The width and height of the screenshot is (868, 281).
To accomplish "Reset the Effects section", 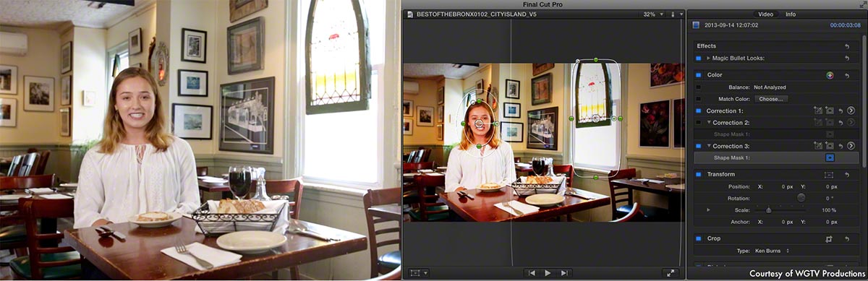I will click(847, 46).
